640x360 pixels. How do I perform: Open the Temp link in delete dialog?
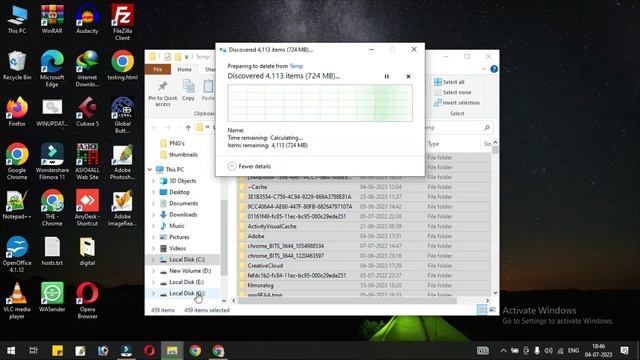pyautogui.click(x=296, y=66)
